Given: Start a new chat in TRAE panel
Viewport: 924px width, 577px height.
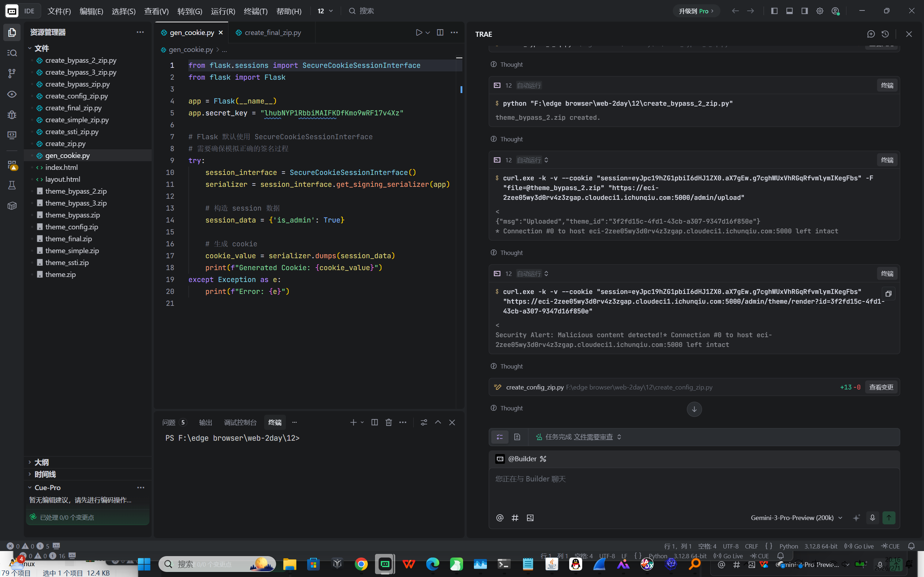Looking at the screenshot, I should (x=871, y=34).
